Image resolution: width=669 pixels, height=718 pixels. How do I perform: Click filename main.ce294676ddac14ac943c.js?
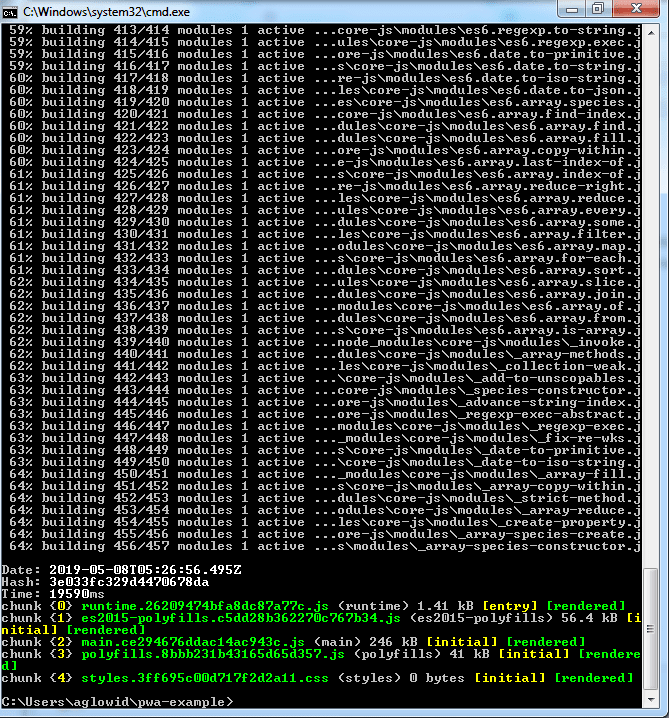[x=193, y=642]
